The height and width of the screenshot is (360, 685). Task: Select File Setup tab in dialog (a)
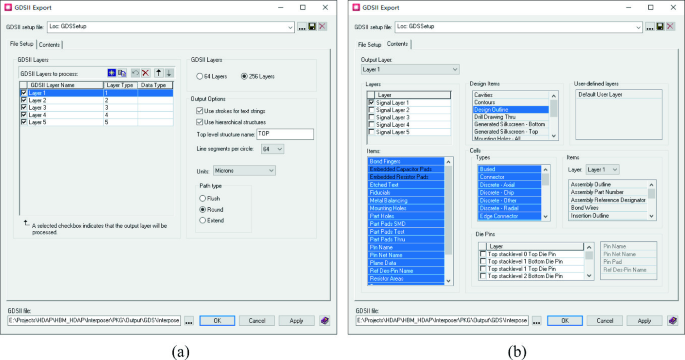tap(21, 44)
